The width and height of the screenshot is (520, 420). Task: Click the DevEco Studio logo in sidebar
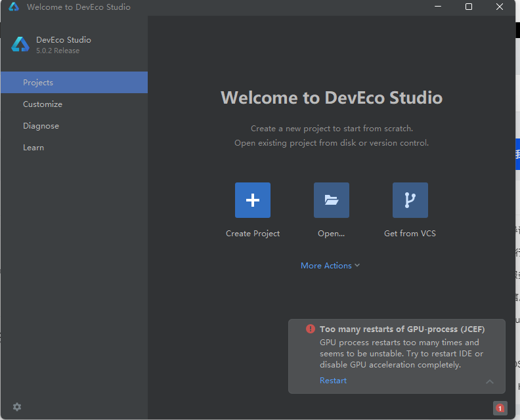pos(20,45)
